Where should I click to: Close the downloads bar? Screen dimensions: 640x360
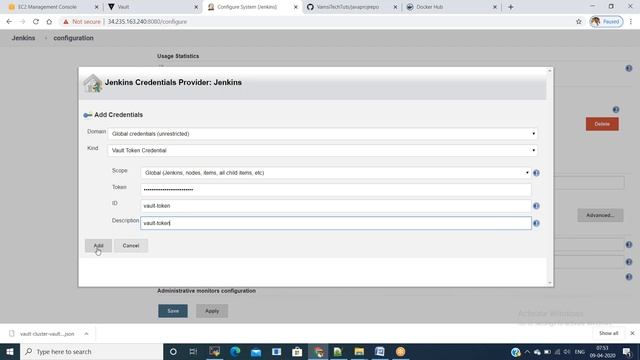click(632, 333)
